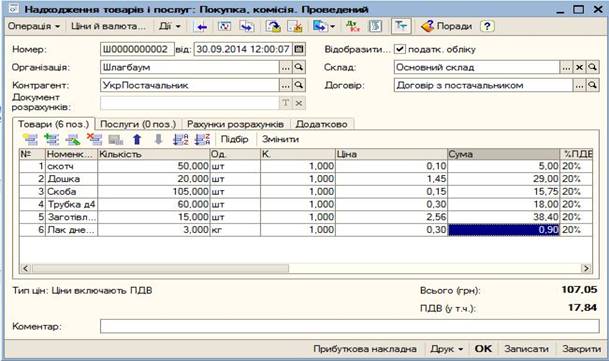The width and height of the screenshot is (609, 361).
Task: Click the blue left-arrow toolbar icon
Action: pyautogui.click(x=201, y=26)
